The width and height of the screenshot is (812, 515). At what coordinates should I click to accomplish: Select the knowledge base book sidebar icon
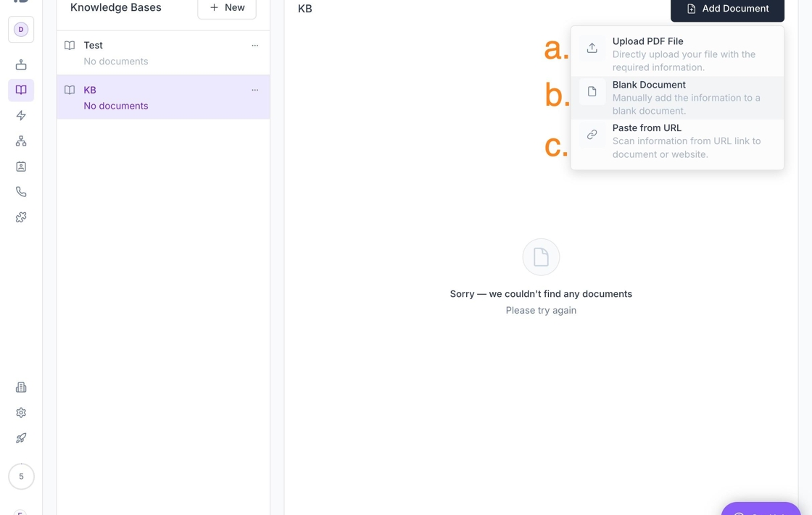[x=21, y=90]
